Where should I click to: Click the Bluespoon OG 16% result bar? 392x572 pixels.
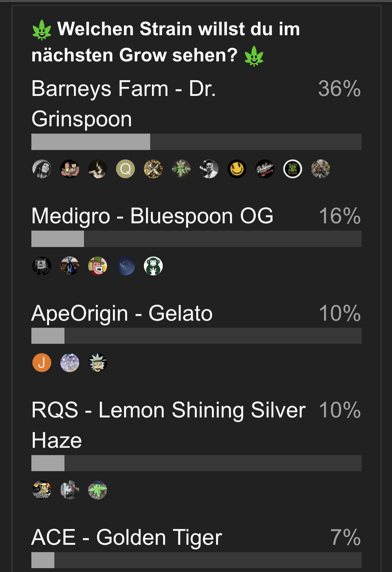tap(197, 239)
